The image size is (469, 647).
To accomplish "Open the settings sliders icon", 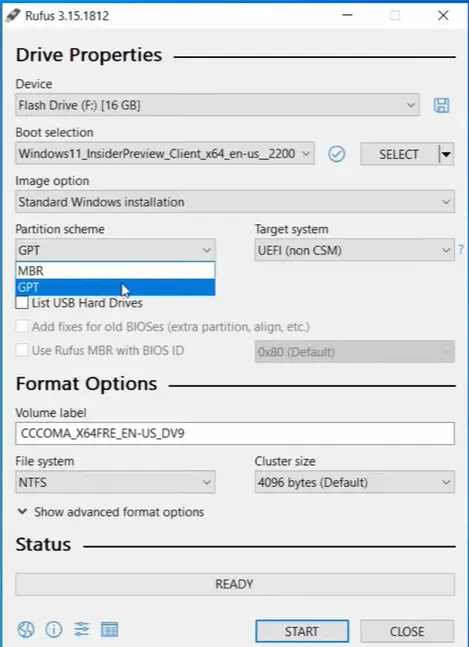I will (82, 630).
